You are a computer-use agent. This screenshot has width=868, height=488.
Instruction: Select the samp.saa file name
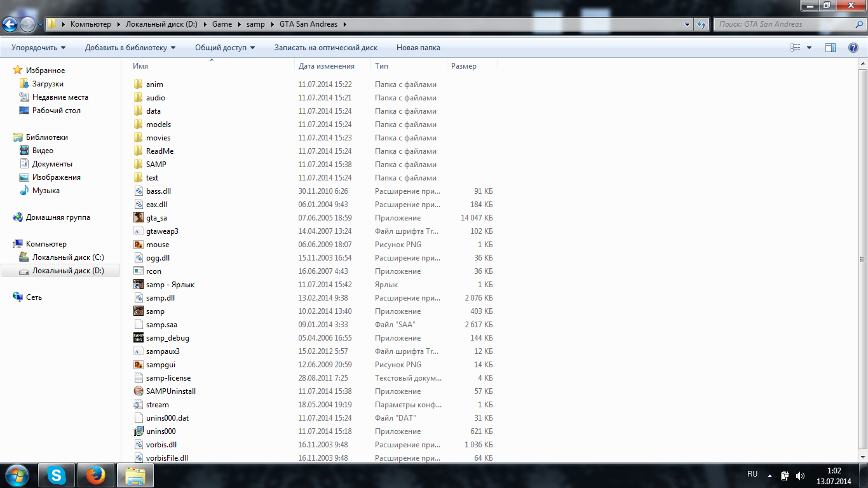tap(161, 325)
